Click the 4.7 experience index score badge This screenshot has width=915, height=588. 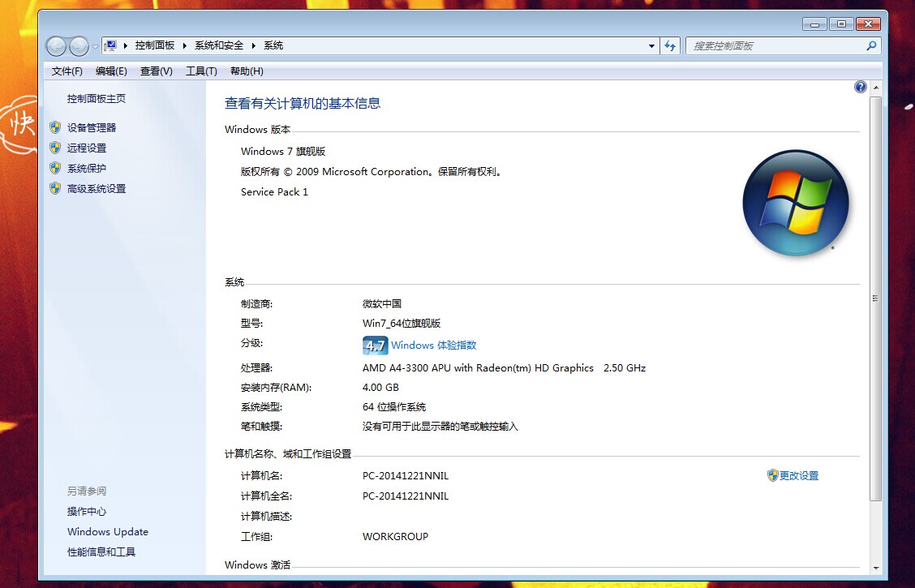click(376, 346)
